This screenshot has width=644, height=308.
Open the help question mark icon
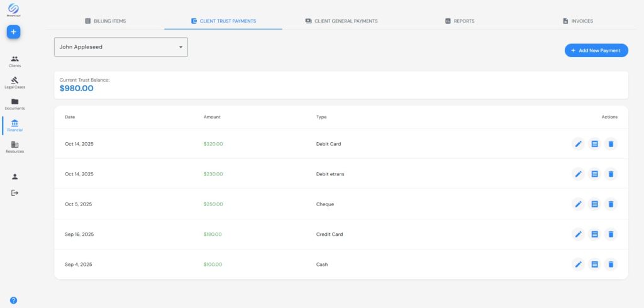click(13, 300)
